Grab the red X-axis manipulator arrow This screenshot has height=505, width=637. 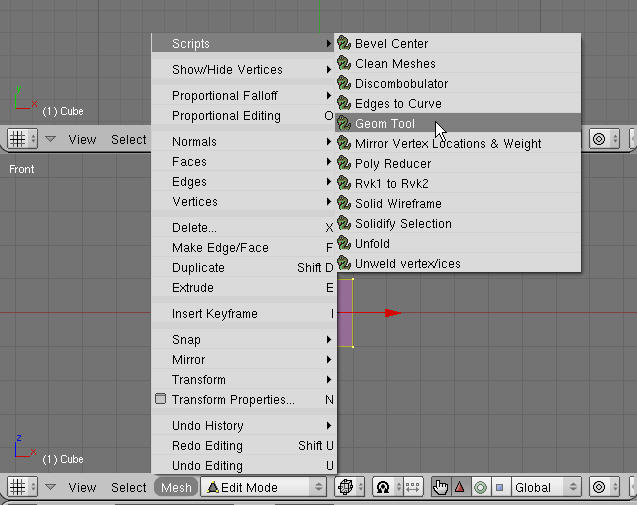(392, 313)
